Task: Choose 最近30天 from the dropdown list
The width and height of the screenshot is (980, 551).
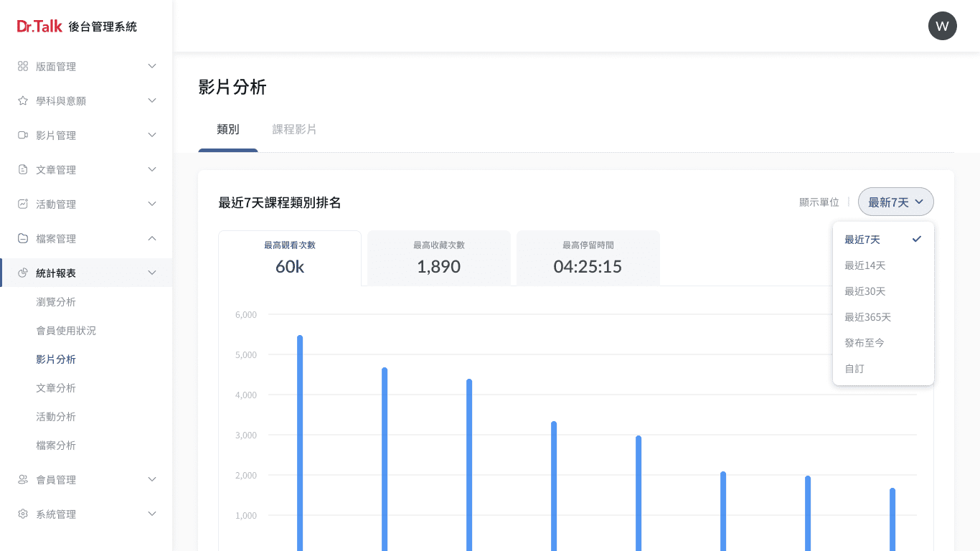Action: pos(865,291)
